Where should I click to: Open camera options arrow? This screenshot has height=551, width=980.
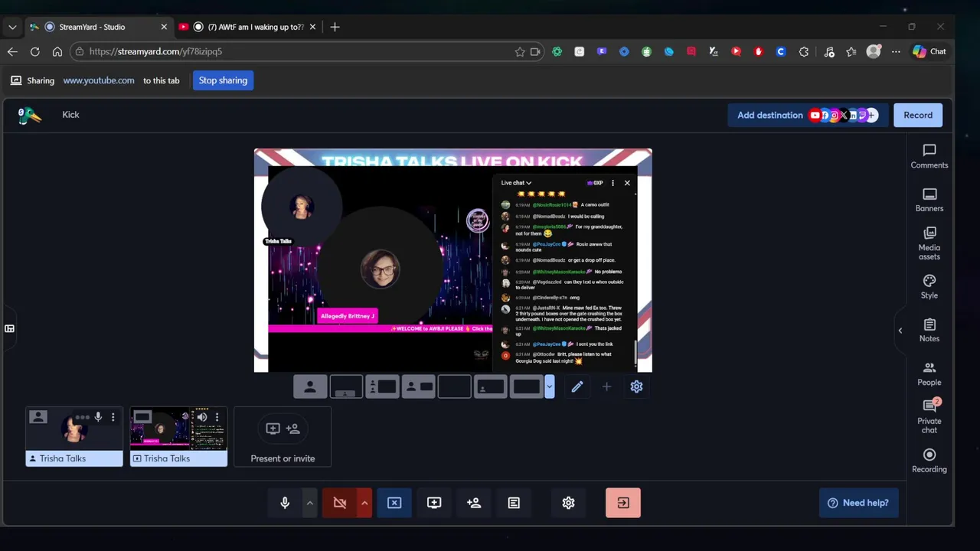[364, 503]
